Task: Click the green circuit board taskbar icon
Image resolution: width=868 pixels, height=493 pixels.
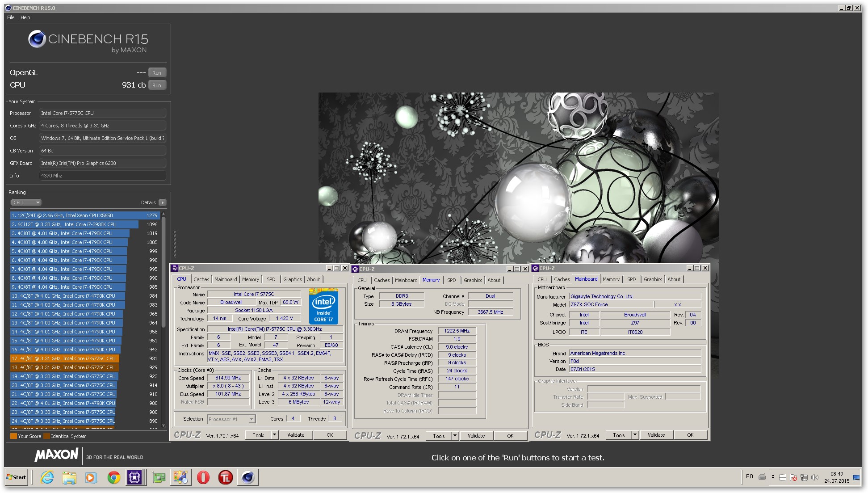Action: click(x=159, y=477)
